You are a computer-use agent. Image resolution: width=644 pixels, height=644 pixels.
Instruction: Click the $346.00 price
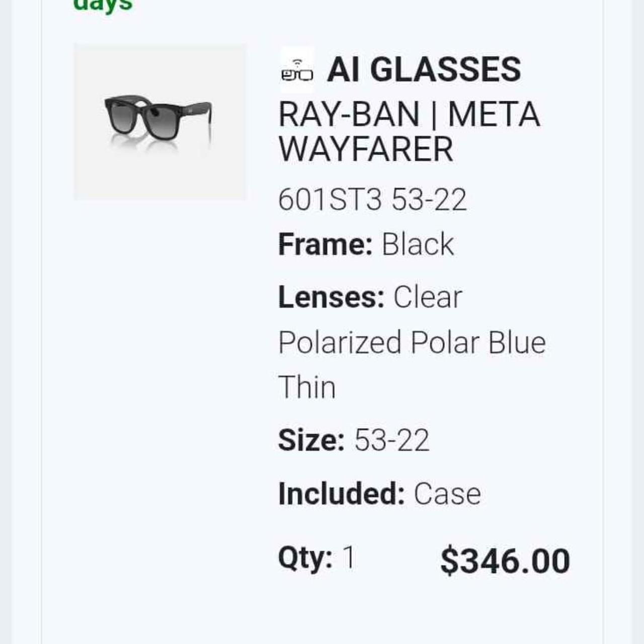click(x=505, y=561)
